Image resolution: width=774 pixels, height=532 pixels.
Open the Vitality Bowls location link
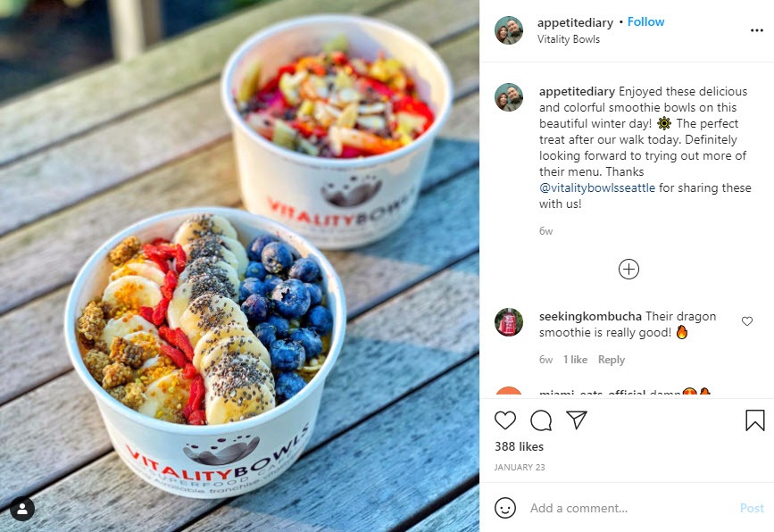tap(568, 39)
